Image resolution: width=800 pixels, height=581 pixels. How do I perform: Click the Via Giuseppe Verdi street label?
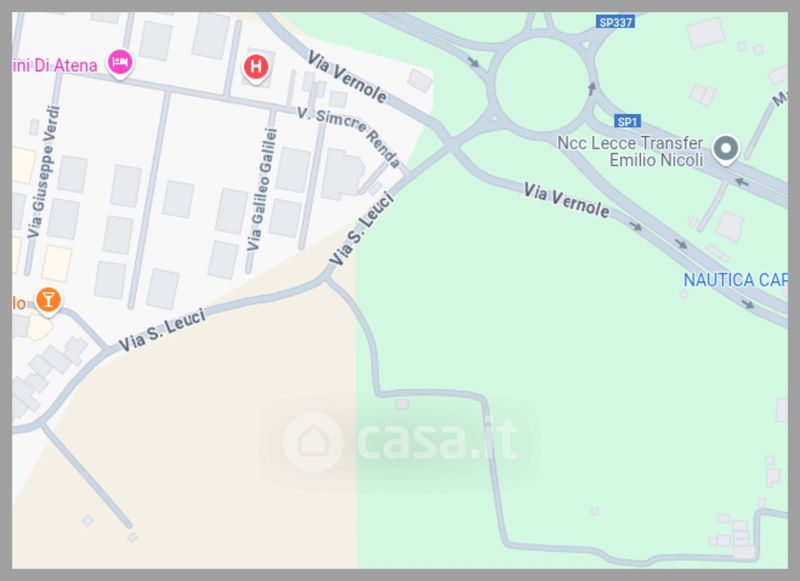[x=44, y=172]
